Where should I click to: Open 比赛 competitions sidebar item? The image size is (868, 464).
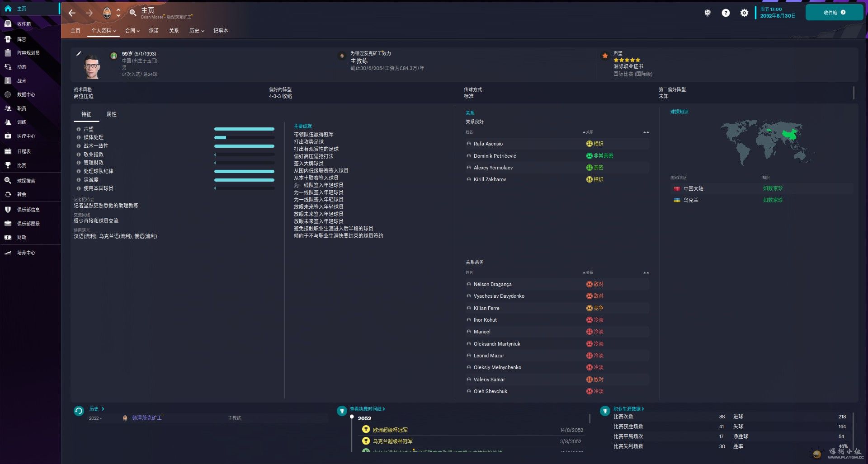30,165
